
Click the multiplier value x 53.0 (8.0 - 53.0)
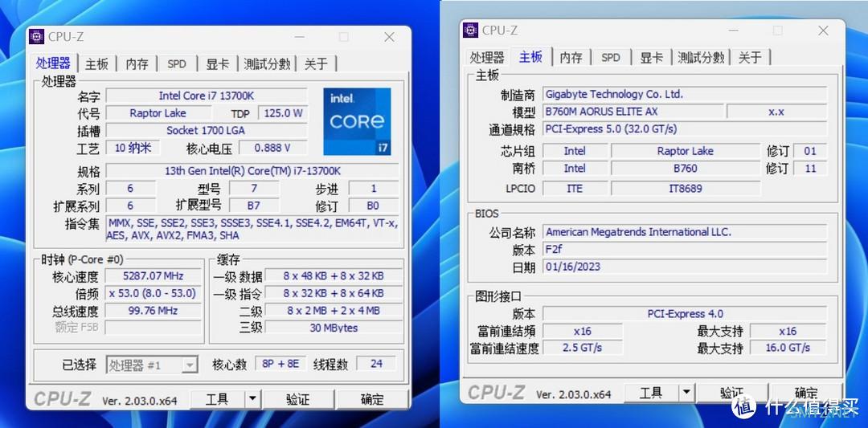coord(154,294)
